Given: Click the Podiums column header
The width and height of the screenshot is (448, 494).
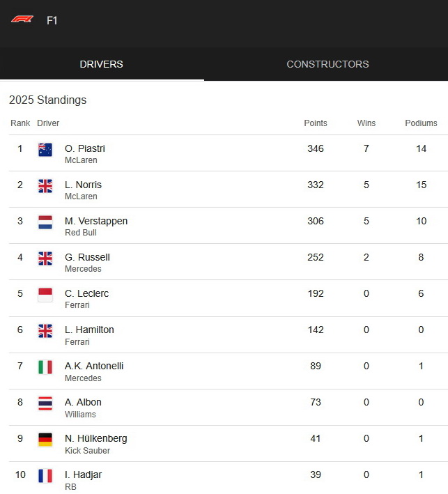Looking at the screenshot, I should [421, 123].
